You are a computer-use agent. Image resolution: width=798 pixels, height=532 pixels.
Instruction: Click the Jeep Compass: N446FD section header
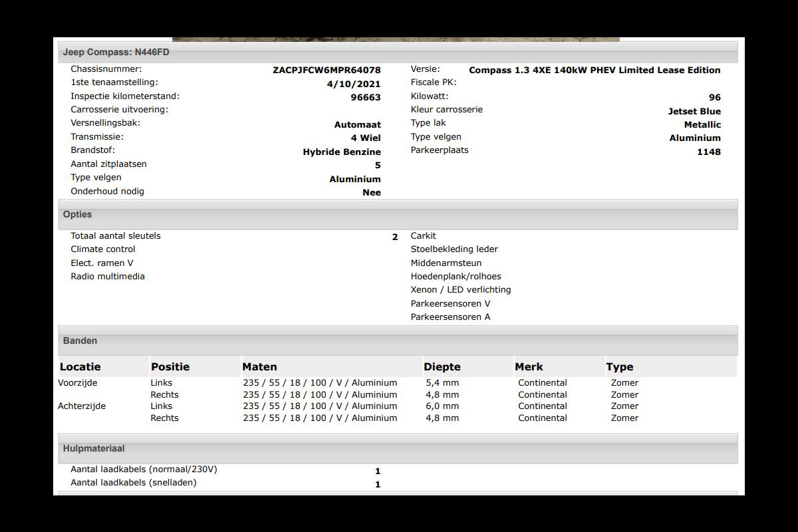coord(116,52)
